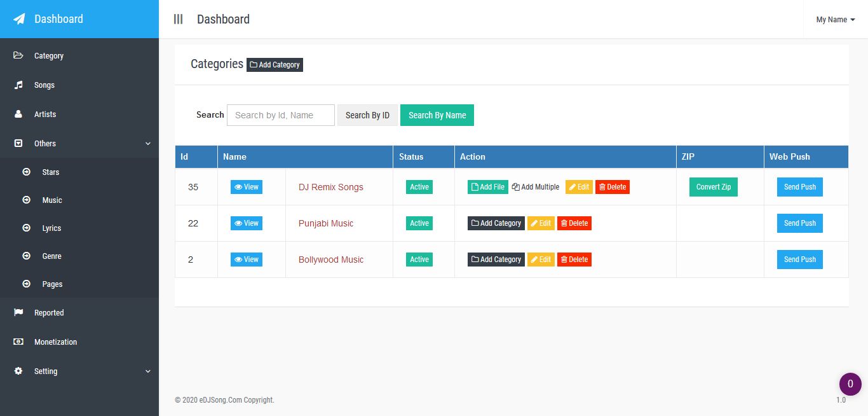The height and width of the screenshot is (416, 868).
Task: Expand the Setting menu chevron
Action: (x=148, y=371)
